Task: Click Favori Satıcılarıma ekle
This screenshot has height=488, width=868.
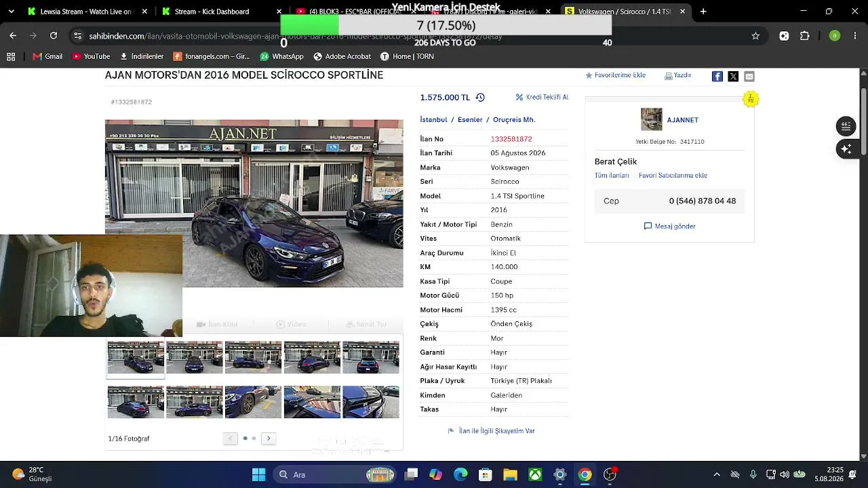Action: point(673,176)
